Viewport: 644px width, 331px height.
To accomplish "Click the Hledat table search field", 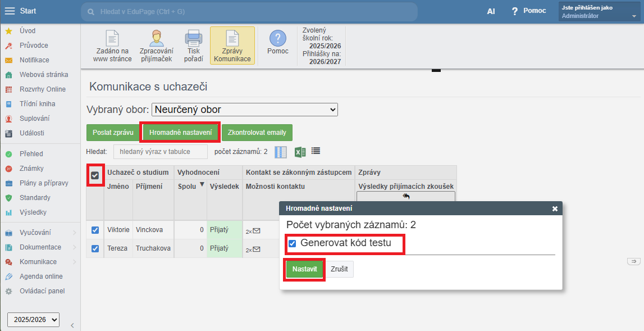I will (x=161, y=152).
